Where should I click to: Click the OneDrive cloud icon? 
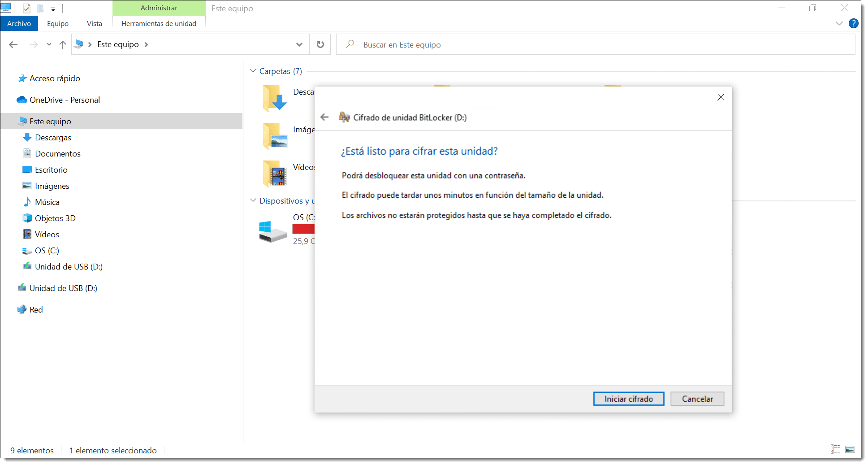pyautogui.click(x=22, y=100)
